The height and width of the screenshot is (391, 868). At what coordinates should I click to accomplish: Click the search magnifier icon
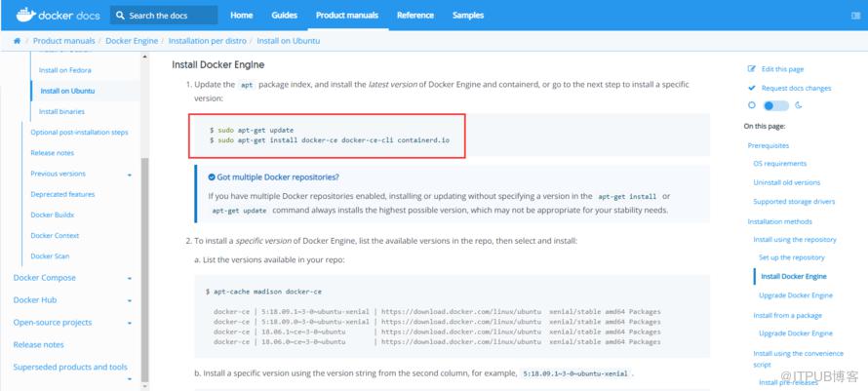120,16
